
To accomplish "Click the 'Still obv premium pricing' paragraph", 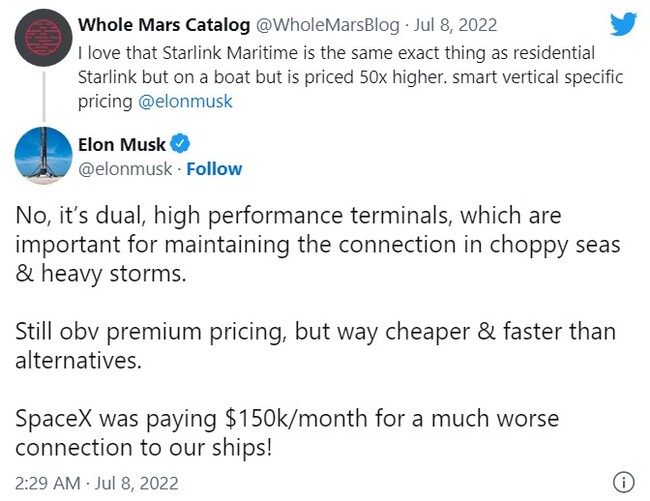I will [x=315, y=346].
